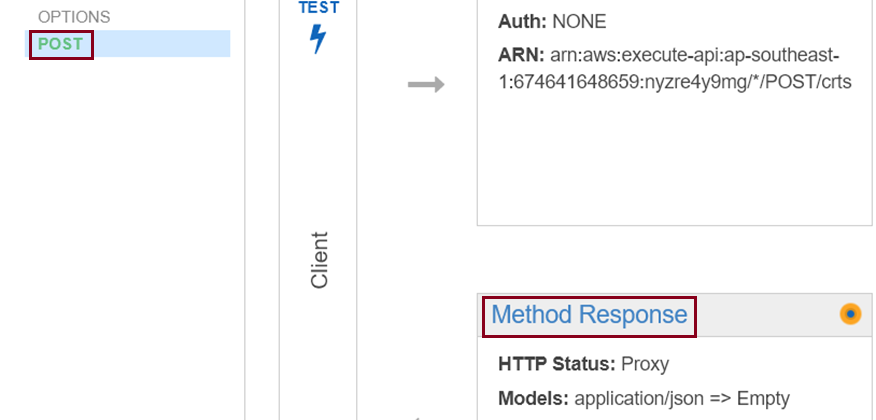Click the gray Method Response header bar background
The image size is (876, 420).
(x=767, y=315)
